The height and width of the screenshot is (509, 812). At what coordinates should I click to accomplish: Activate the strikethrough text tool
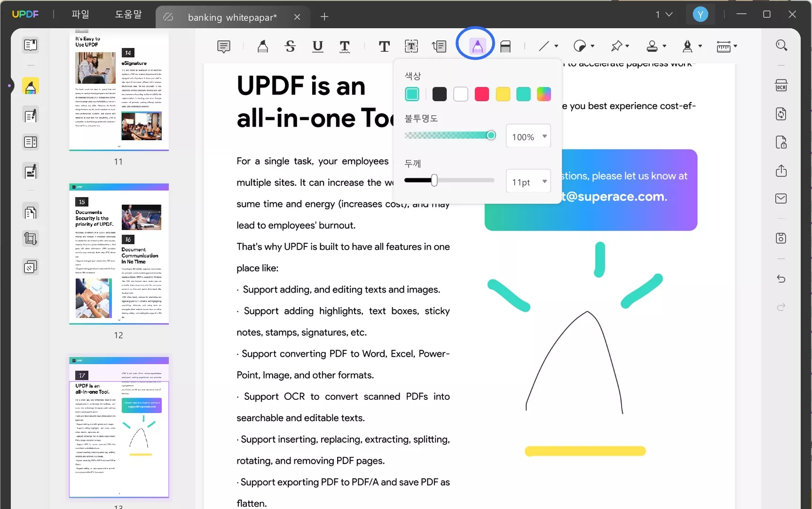click(x=290, y=46)
